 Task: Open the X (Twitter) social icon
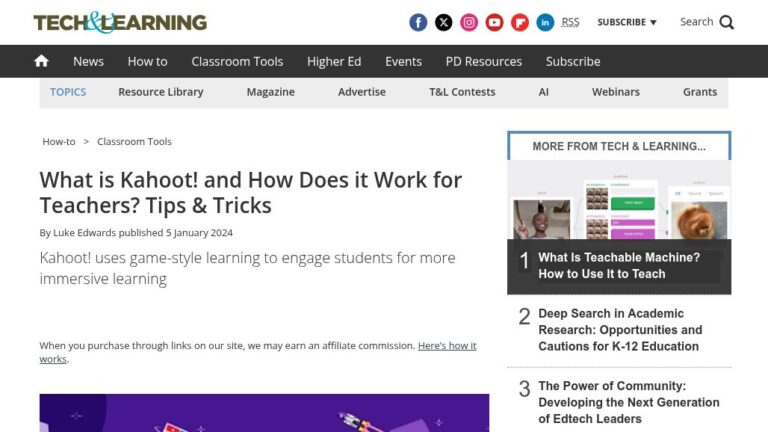[x=443, y=22]
